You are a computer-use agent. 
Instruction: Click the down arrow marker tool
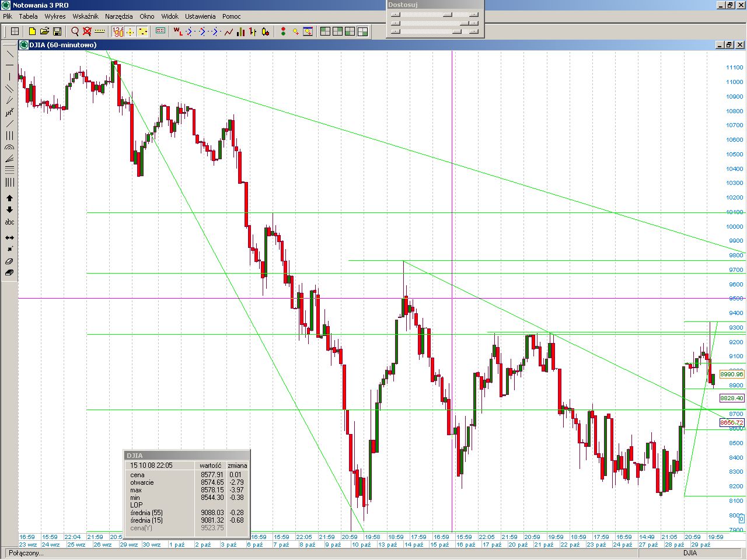[x=9, y=210]
